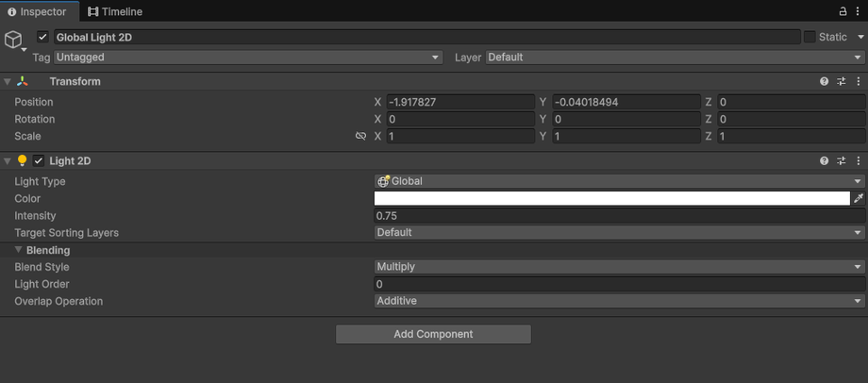Open Light 2D help reference icon
Image resolution: width=868 pixels, height=383 pixels.
[x=825, y=161]
